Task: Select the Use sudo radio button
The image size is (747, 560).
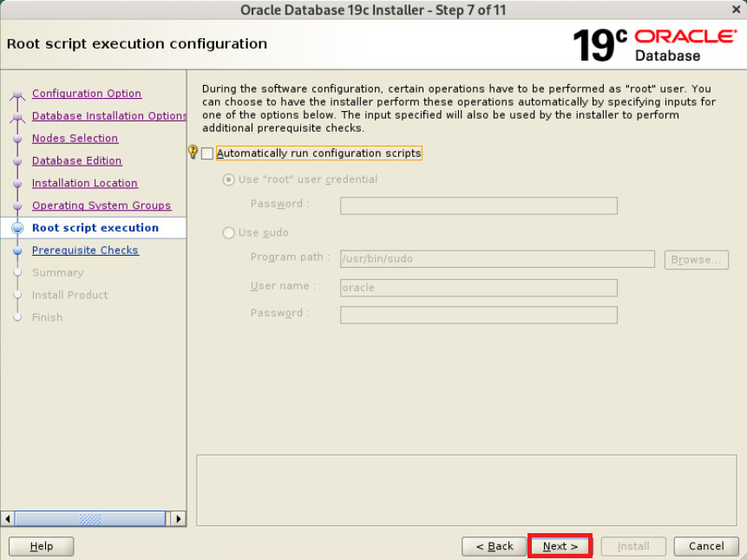Action: click(x=229, y=233)
